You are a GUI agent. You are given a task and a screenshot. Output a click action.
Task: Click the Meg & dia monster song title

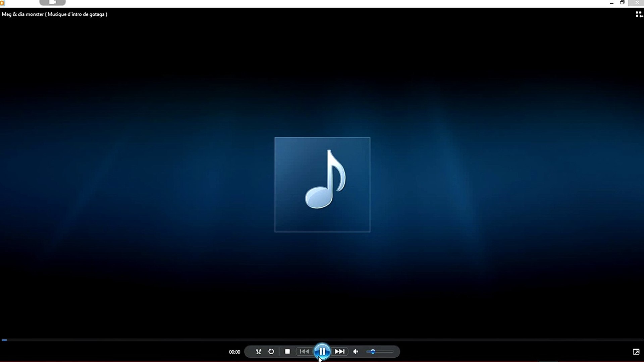click(x=54, y=14)
